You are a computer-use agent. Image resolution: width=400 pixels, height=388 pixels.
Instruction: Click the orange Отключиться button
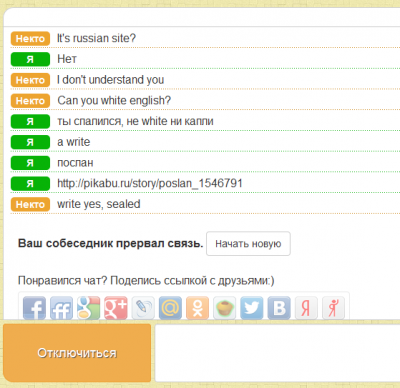click(77, 353)
